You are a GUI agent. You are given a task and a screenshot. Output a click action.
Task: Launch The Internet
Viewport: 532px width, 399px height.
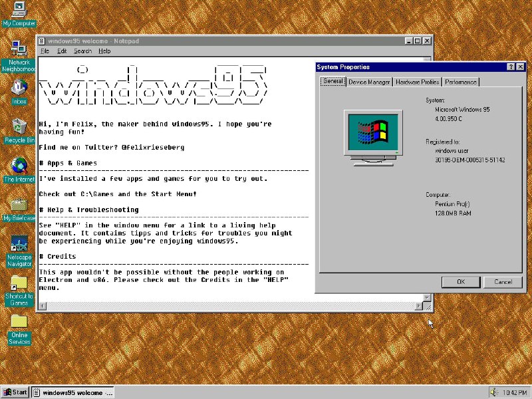(x=18, y=165)
